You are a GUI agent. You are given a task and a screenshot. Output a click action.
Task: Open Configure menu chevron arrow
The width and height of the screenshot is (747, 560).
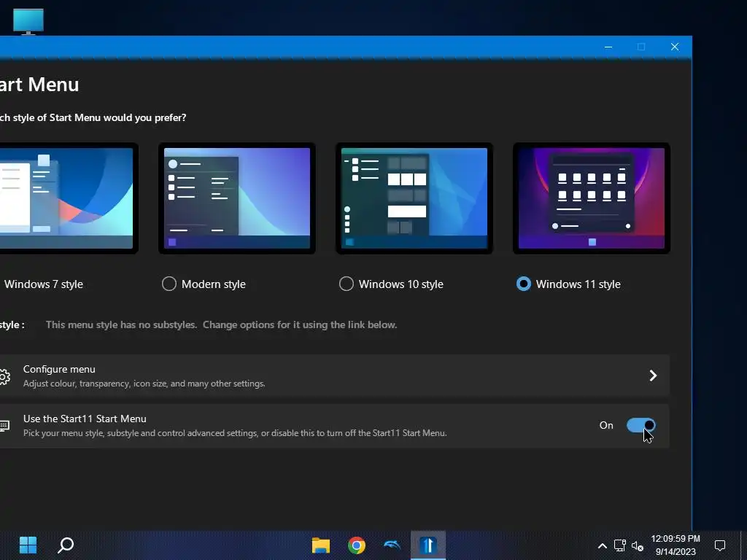click(653, 376)
